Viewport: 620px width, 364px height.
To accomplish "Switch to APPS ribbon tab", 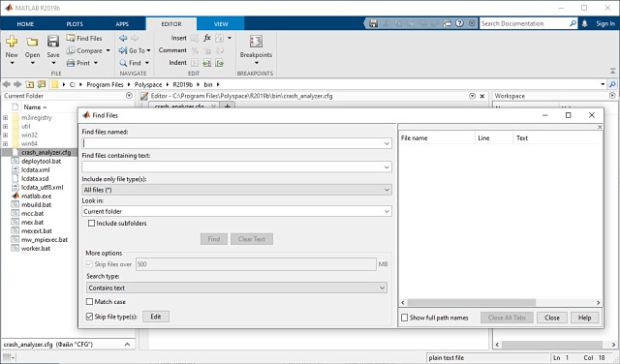I will point(122,24).
